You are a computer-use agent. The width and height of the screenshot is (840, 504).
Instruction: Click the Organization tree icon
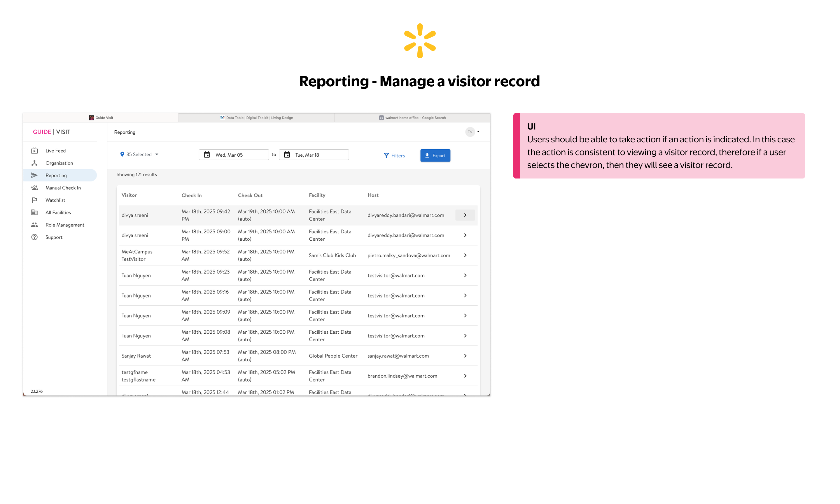[x=34, y=163]
